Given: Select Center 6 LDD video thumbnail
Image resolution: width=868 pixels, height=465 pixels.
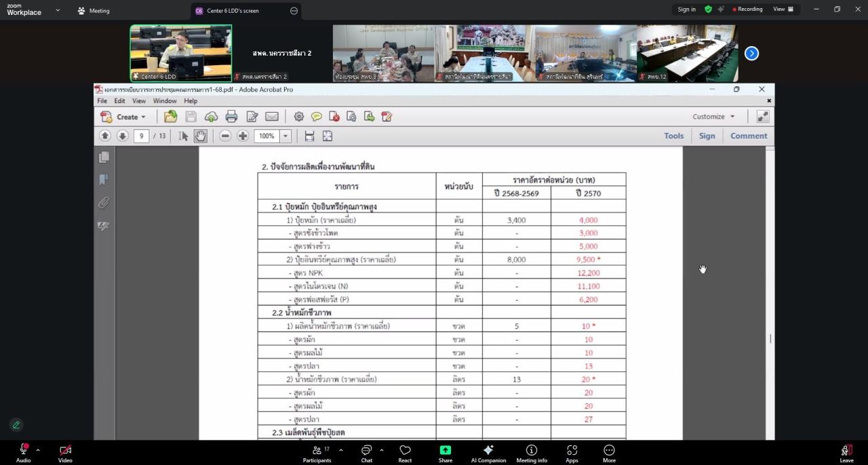Looking at the screenshot, I should 181,54.
